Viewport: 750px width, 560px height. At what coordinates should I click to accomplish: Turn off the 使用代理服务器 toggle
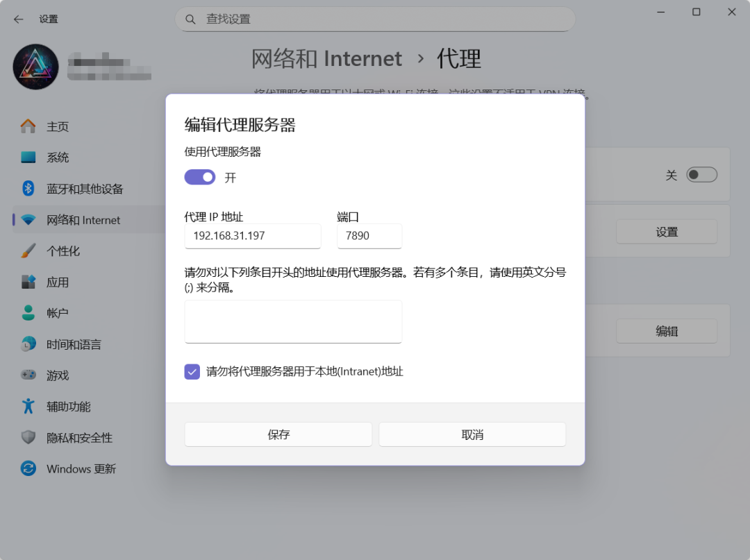pos(200,177)
